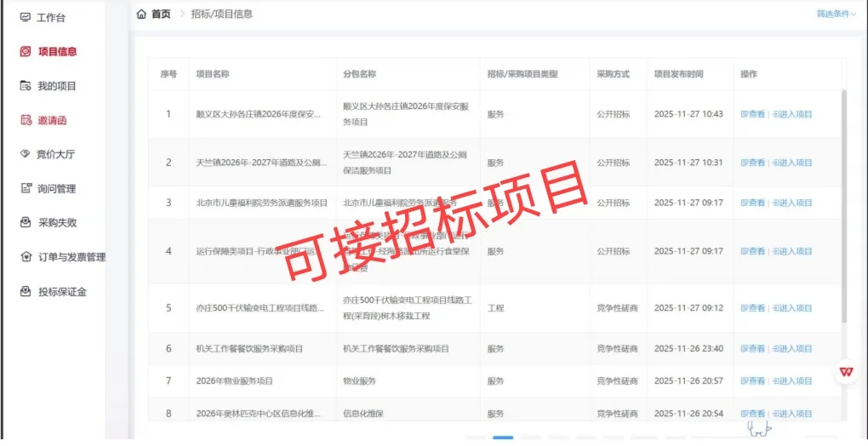Click 进入项目 for 亦庄500千伏 row
The width and height of the screenshot is (868, 446).
pyautogui.click(x=792, y=308)
